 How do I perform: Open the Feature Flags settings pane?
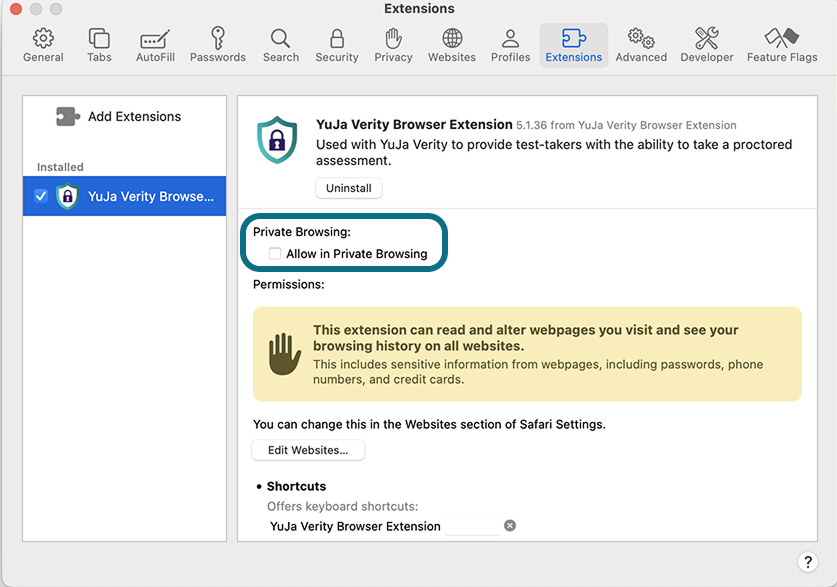pyautogui.click(x=782, y=45)
